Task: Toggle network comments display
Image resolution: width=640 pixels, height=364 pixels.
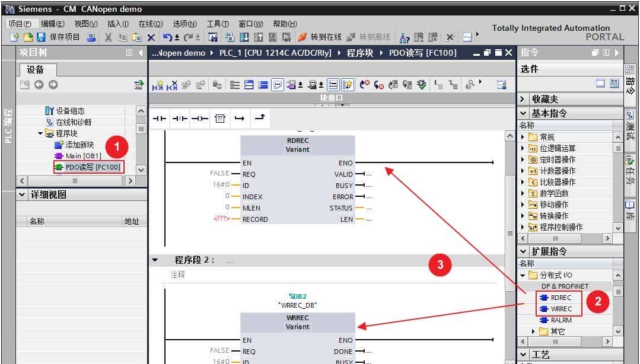Action: point(278,85)
